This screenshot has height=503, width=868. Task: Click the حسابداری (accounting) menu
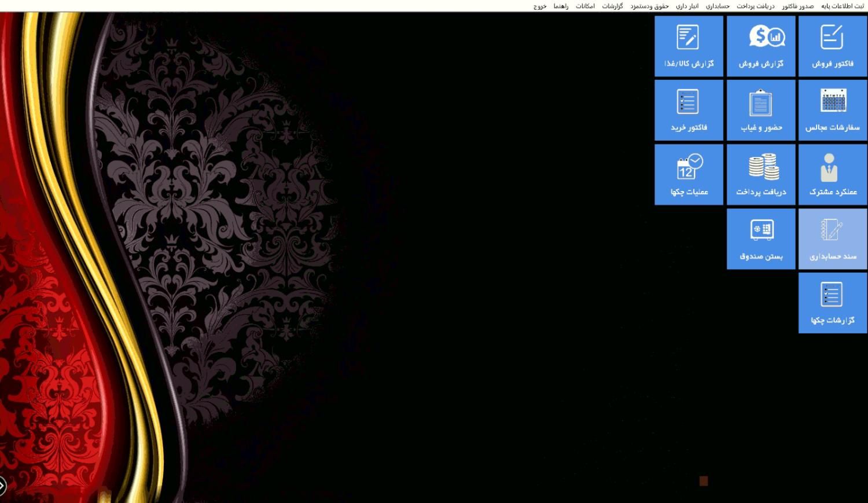click(x=718, y=6)
